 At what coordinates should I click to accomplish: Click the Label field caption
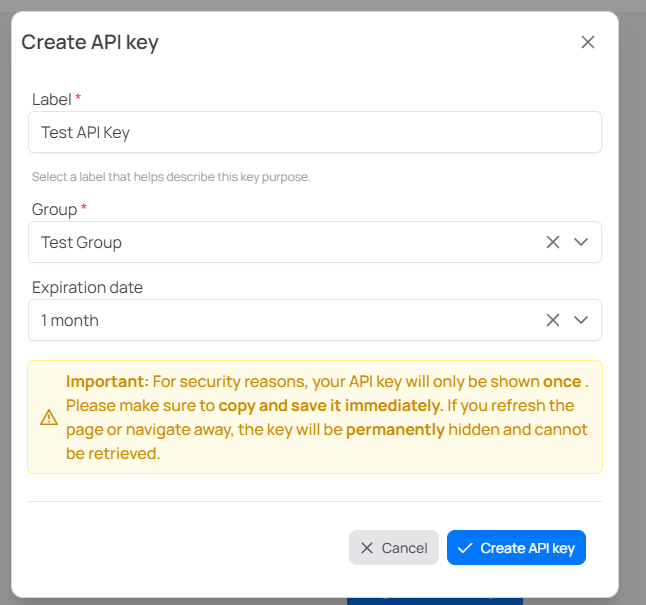click(x=52, y=99)
